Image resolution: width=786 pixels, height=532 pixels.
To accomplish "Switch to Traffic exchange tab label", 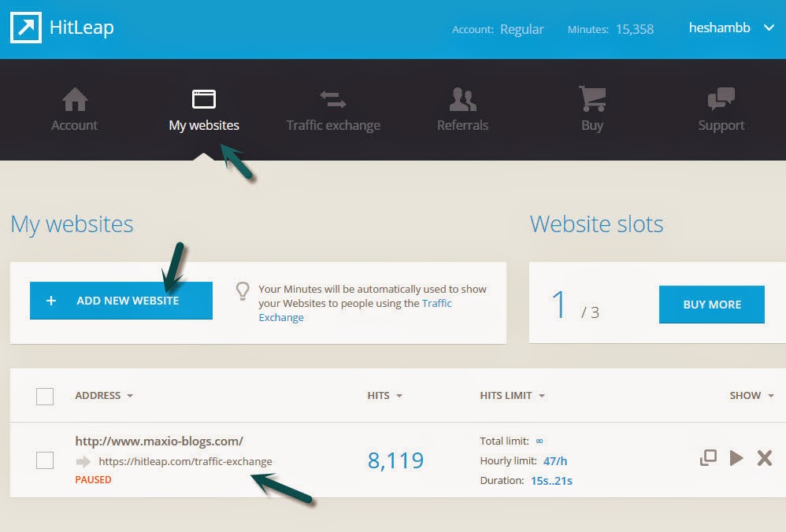I will click(333, 125).
